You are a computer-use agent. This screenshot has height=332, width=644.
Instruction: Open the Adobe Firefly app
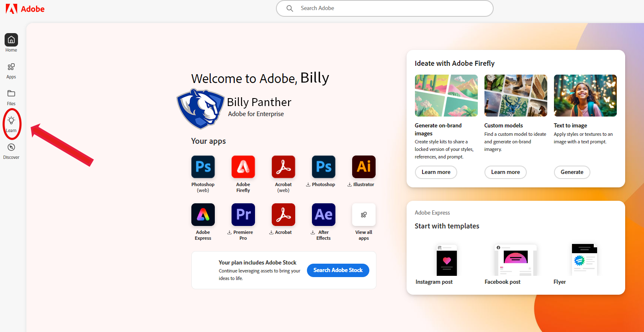click(243, 167)
